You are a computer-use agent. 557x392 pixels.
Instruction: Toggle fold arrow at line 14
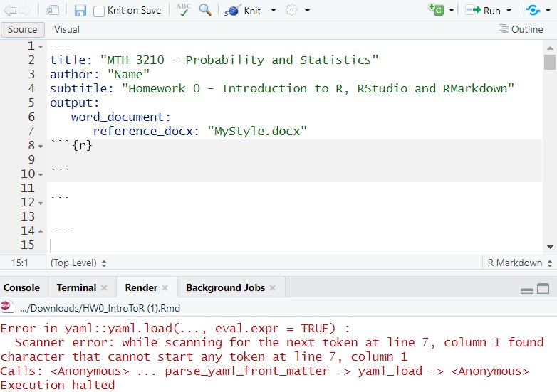[41, 231]
